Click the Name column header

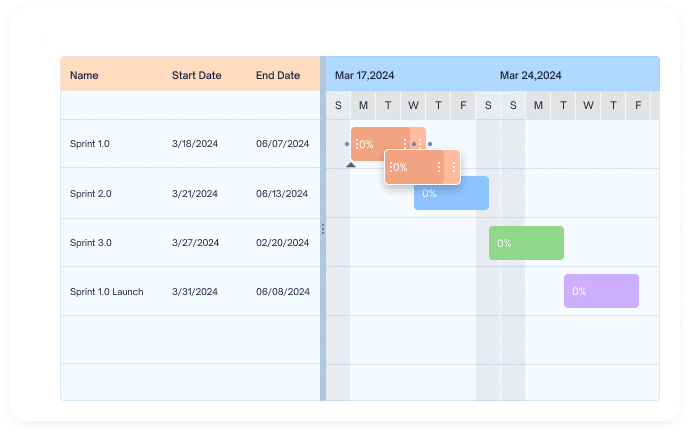84,75
